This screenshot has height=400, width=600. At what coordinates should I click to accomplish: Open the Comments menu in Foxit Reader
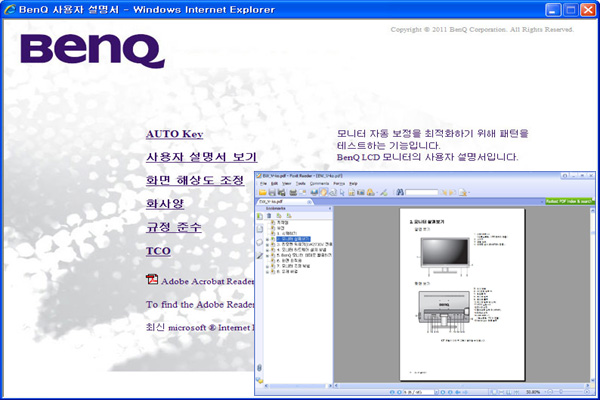click(320, 183)
